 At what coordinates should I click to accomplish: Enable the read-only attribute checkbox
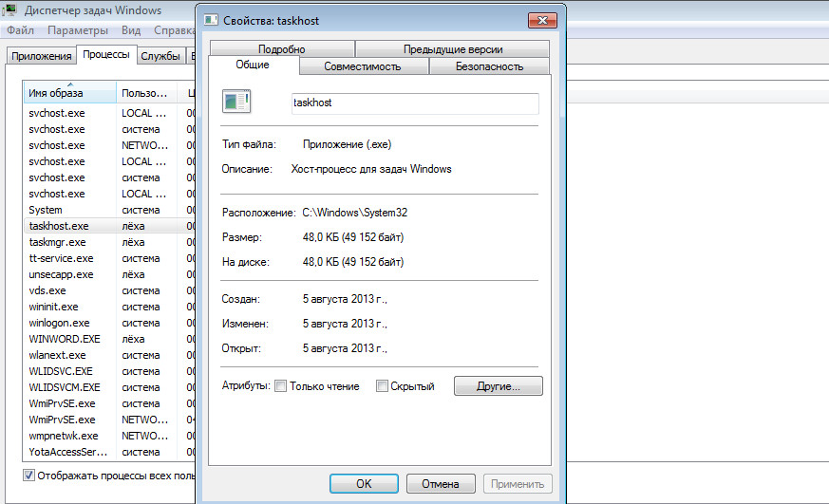[281, 386]
